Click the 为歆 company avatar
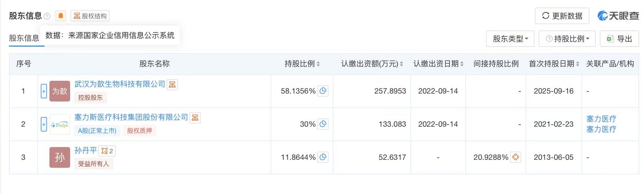This screenshot has height=194, width=644. (60, 91)
